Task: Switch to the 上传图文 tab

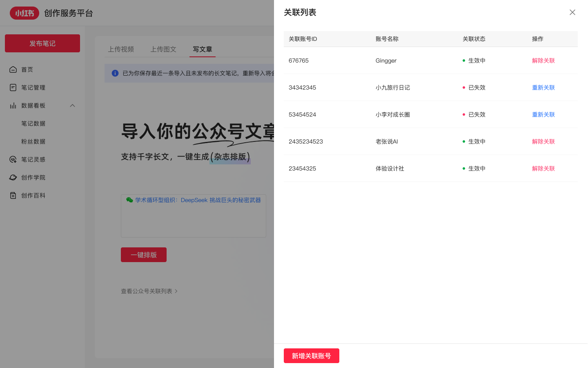Action: pos(163,49)
